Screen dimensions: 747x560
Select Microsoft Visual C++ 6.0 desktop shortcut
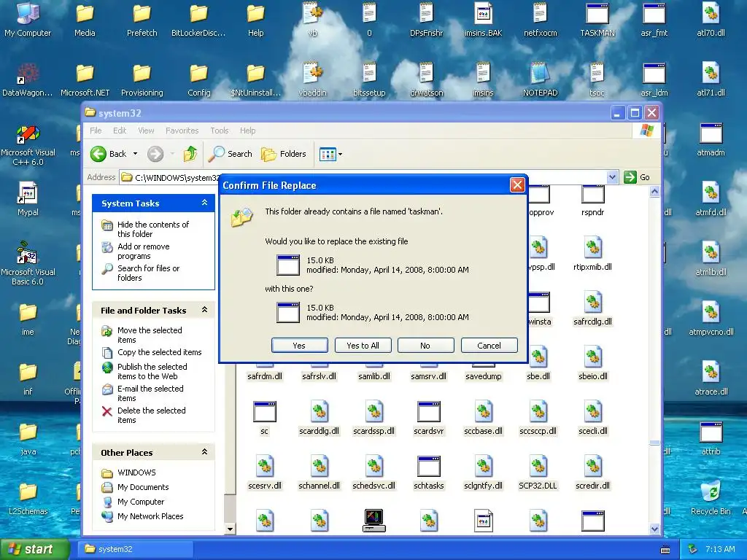(28, 134)
